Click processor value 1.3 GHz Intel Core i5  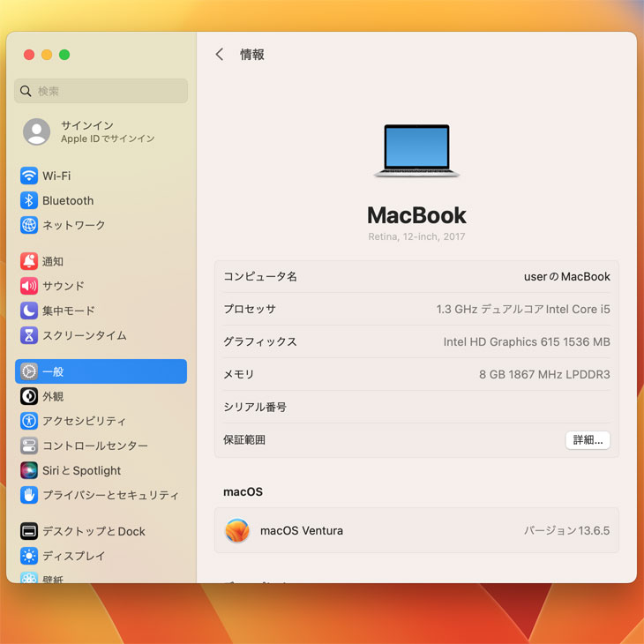pyautogui.click(x=523, y=309)
